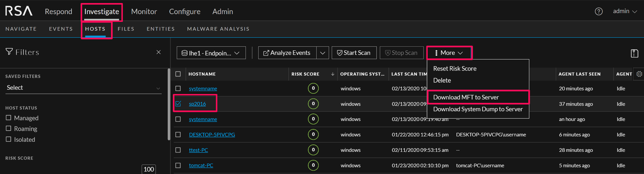644x174 pixels.
Task: Choose Download MFT to Server
Action: point(466,97)
